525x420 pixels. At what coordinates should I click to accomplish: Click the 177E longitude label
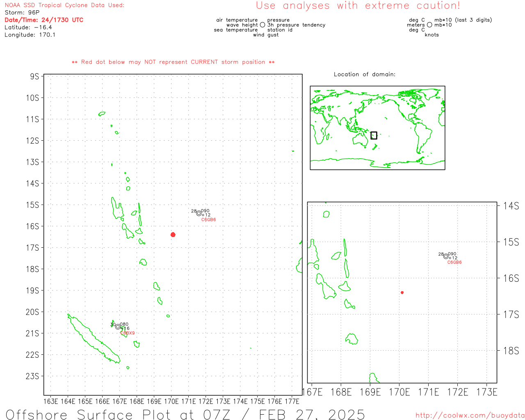coord(292,401)
